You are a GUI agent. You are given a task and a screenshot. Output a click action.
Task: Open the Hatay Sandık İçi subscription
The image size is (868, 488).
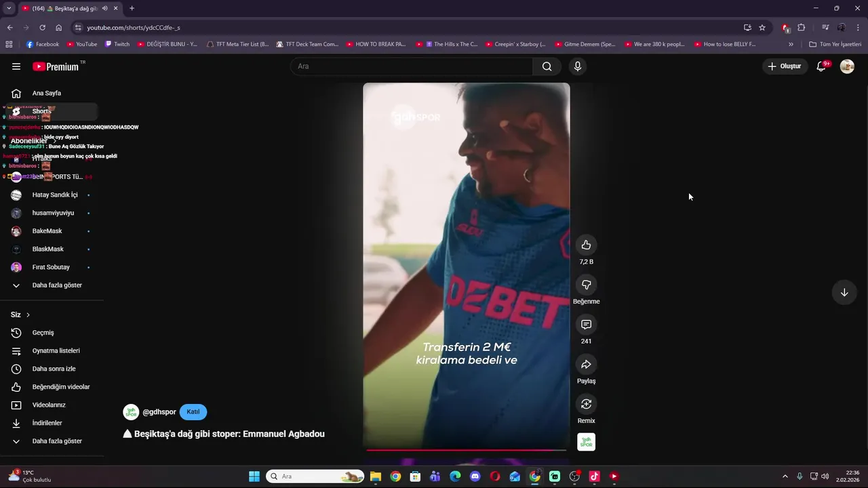point(52,195)
